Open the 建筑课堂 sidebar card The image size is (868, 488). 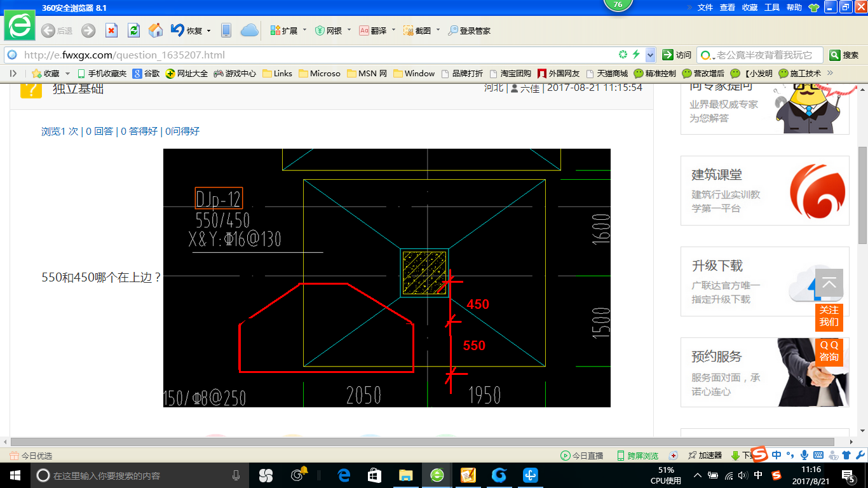point(765,191)
